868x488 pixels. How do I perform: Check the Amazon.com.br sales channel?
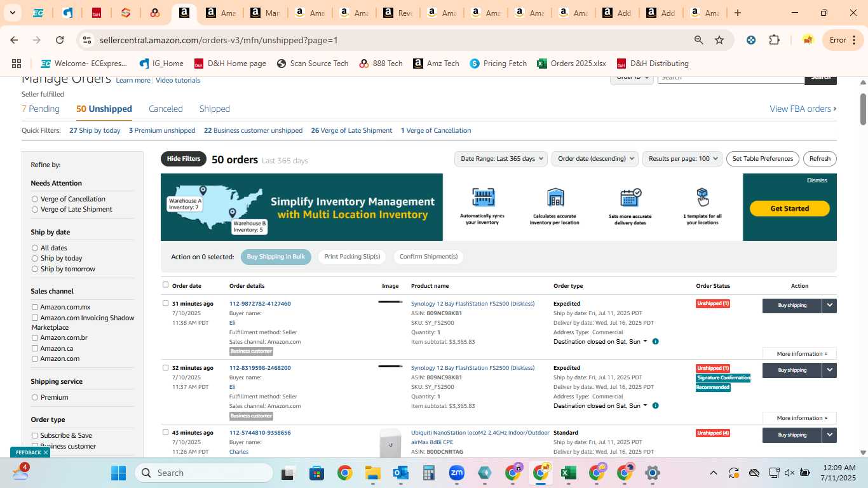[x=35, y=338]
